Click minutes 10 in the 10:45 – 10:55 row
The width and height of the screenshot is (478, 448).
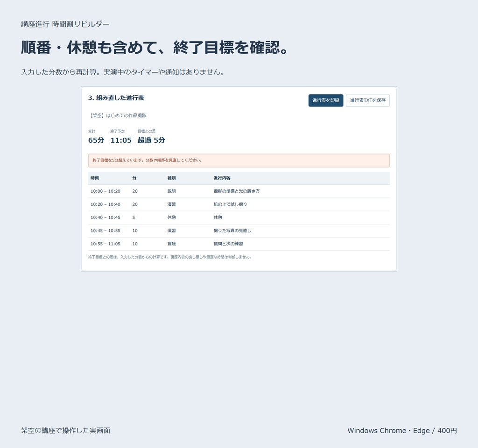[135, 231]
